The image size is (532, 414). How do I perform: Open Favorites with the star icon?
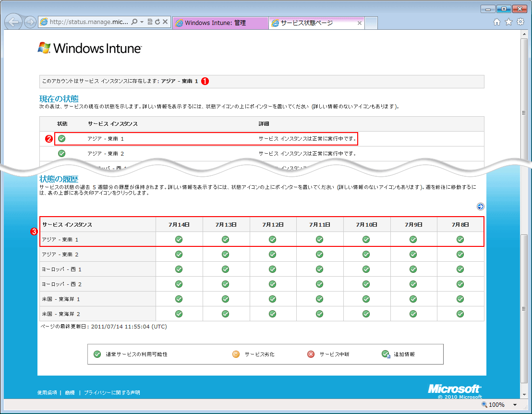(508, 22)
